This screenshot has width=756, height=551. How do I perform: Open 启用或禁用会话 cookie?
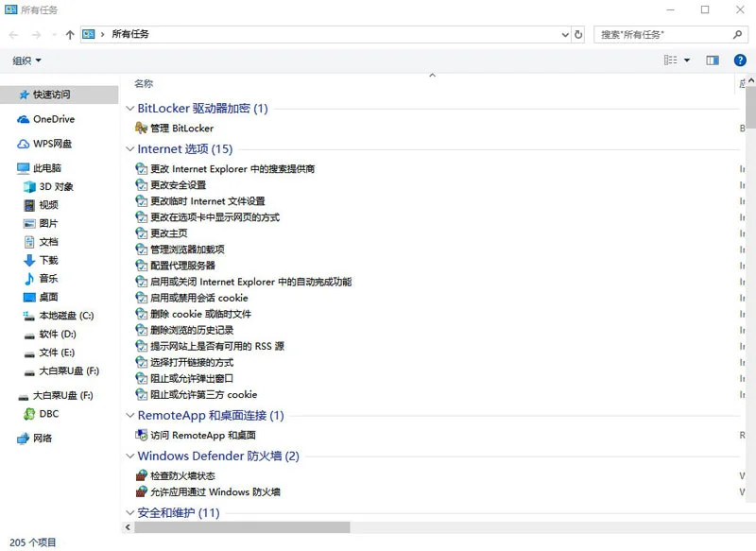click(199, 298)
